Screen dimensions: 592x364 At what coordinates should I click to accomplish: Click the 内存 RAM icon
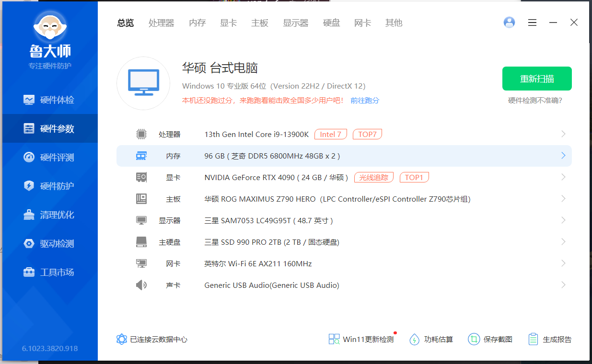(141, 156)
